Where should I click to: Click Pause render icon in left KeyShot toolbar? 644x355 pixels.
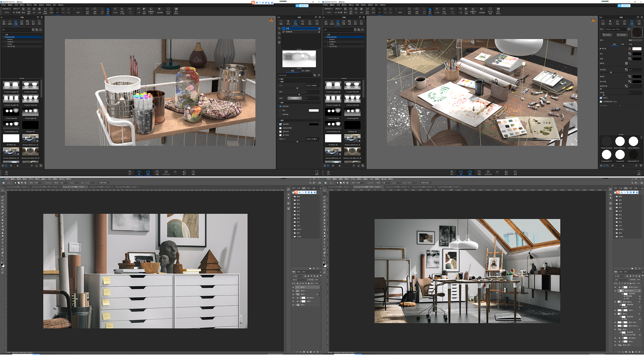click(x=23, y=9)
